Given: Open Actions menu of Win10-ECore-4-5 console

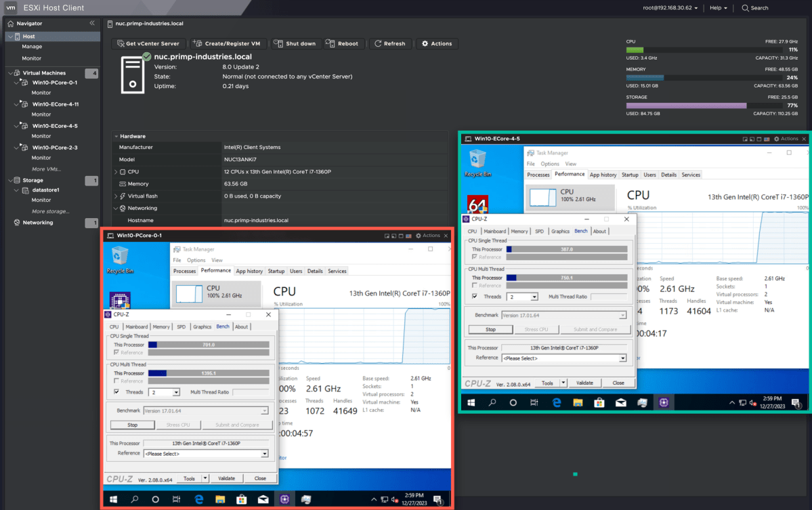Looking at the screenshot, I should tap(786, 139).
